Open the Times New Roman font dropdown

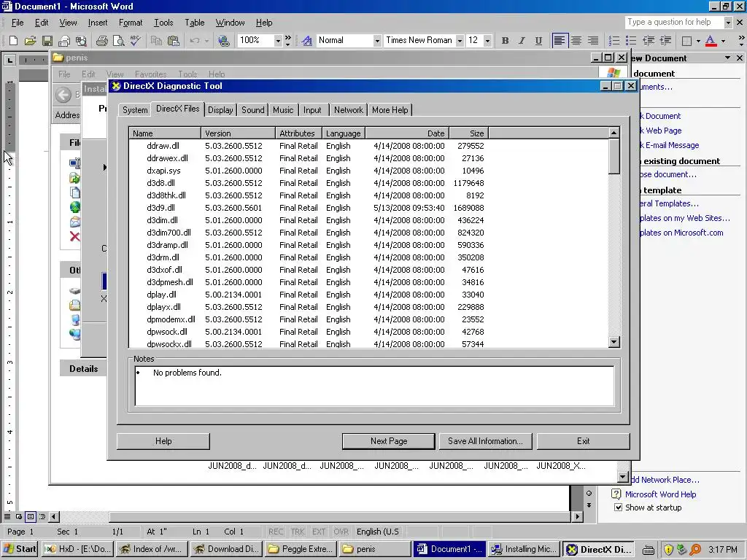click(460, 41)
